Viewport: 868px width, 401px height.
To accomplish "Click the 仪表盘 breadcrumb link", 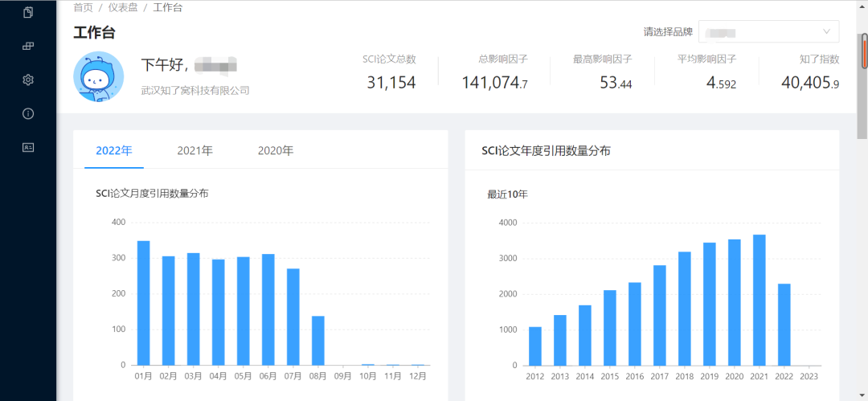I will point(123,7).
